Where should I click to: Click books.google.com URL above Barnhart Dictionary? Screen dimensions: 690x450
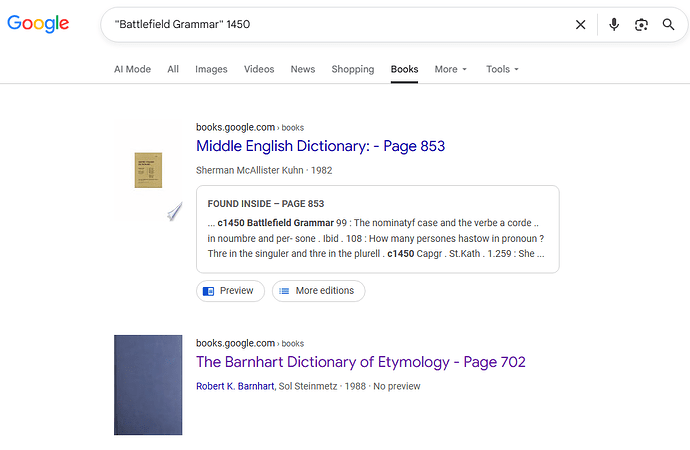[250, 343]
